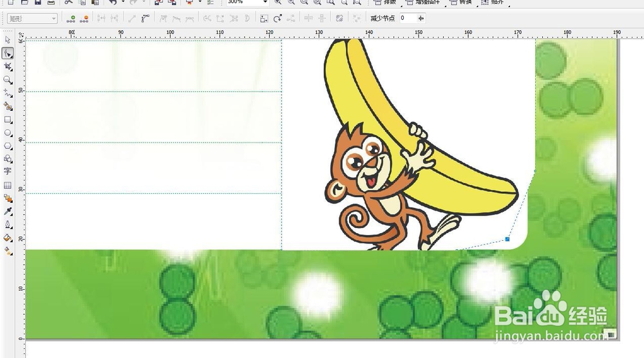Click the Import icon

(x=159, y=2)
